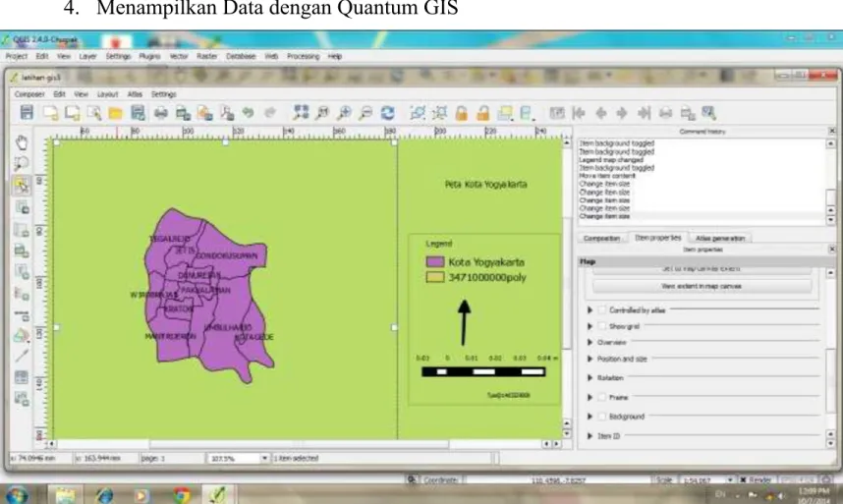Select the Add arrow tool
Image resolution: width=843 pixels, height=504 pixels.
coord(22,356)
